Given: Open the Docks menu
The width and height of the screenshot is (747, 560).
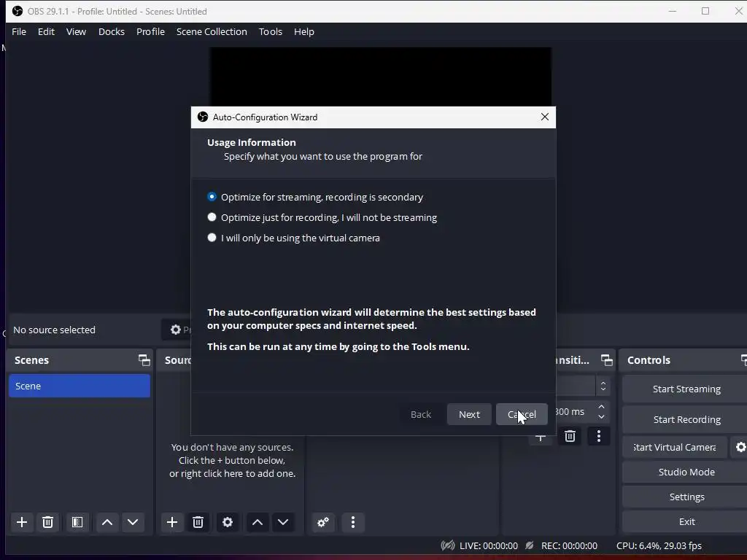Looking at the screenshot, I should (x=112, y=31).
